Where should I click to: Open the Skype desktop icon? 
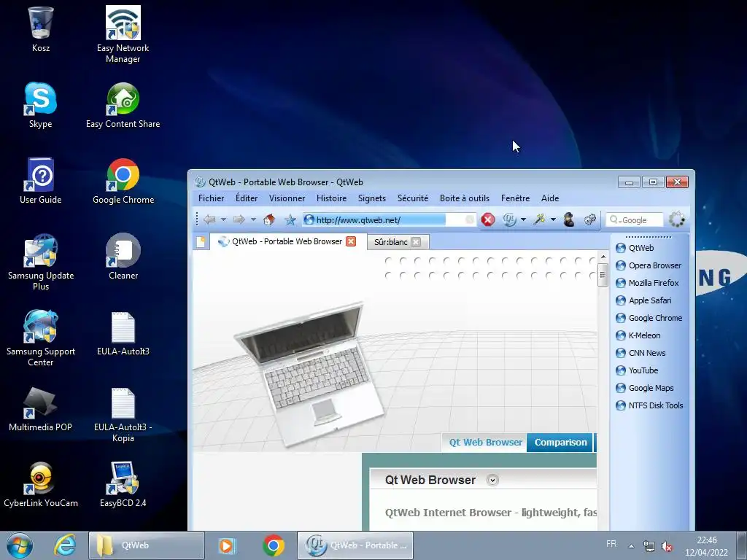(x=41, y=105)
